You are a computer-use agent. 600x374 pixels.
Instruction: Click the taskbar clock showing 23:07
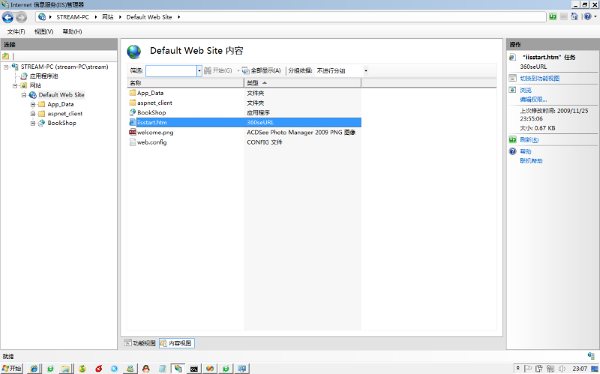point(579,369)
